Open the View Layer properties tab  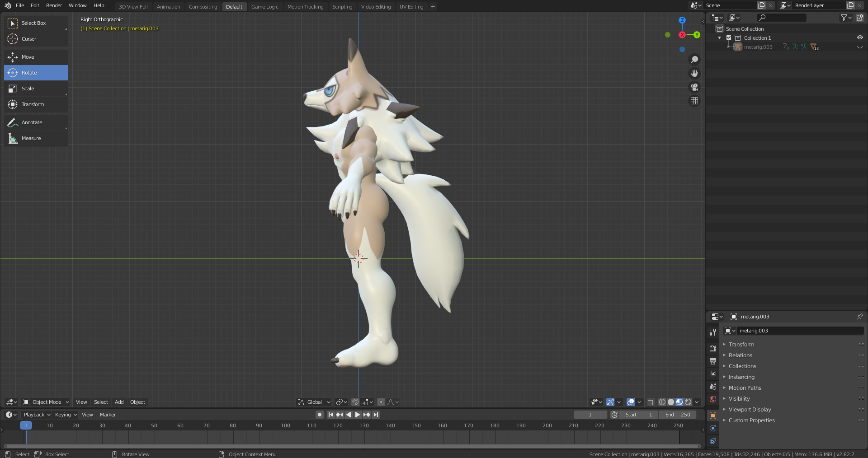pos(713,374)
